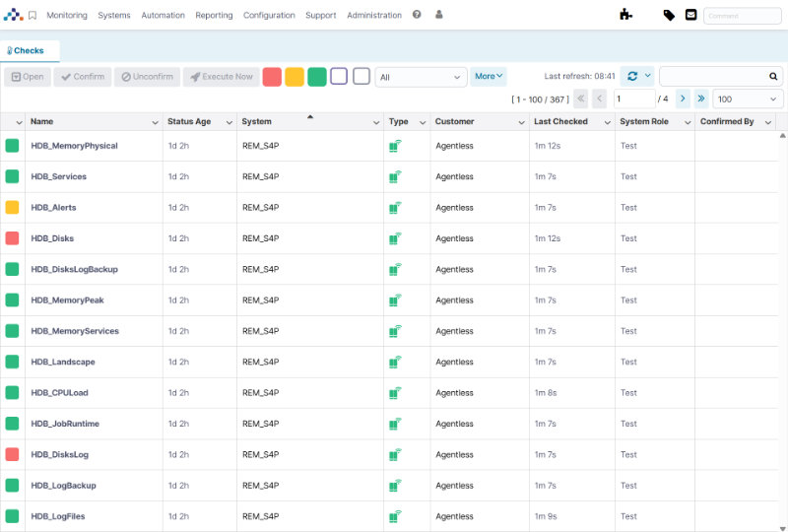Focus the table search input box
This screenshot has width=788, height=532.
pos(714,77)
